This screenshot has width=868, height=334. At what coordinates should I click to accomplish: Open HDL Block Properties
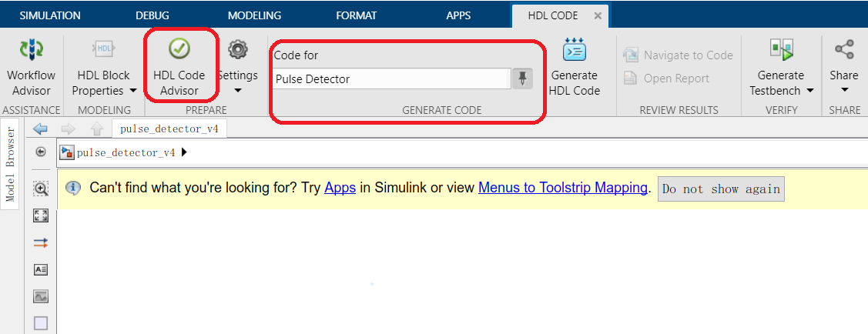(104, 68)
